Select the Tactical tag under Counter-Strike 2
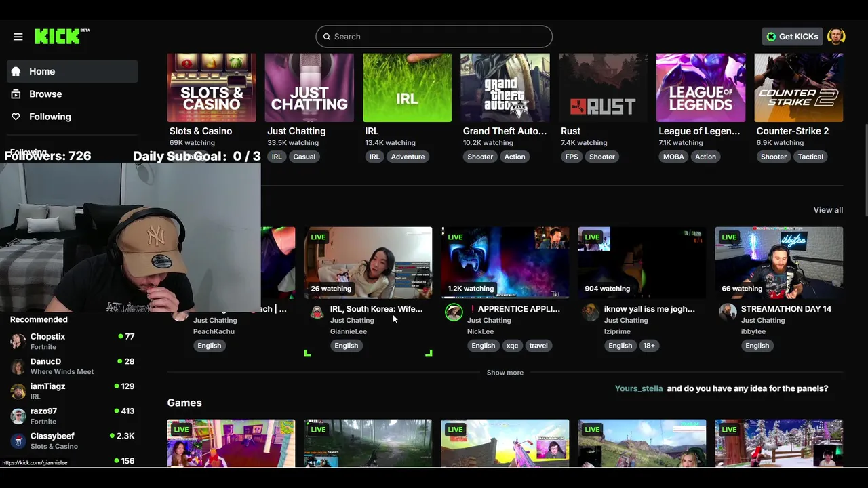The width and height of the screenshot is (868, 488). tap(810, 157)
